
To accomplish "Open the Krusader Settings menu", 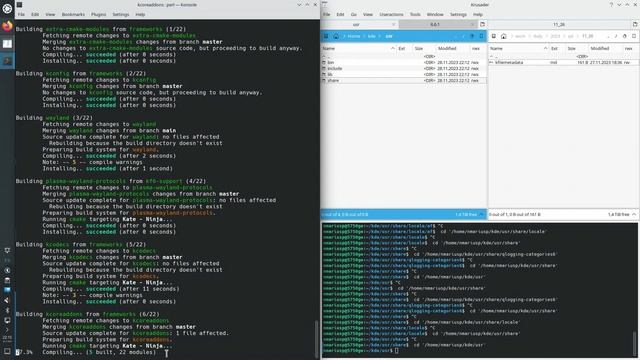I will click(458, 14).
